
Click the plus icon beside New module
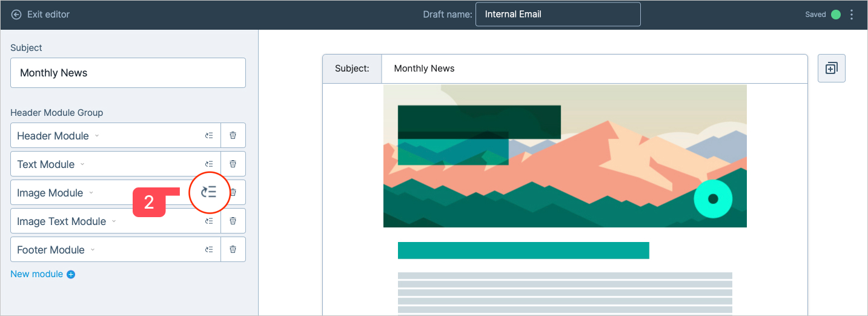(x=71, y=274)
